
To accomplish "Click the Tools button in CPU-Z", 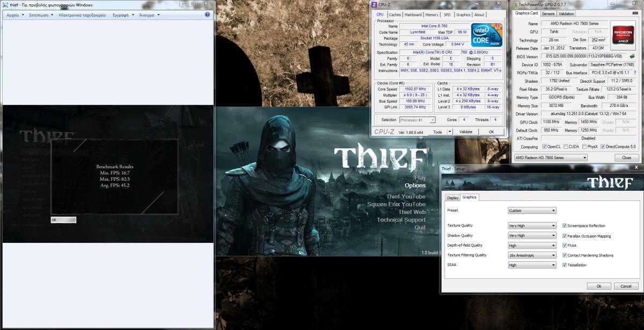I will coord(437,132).
